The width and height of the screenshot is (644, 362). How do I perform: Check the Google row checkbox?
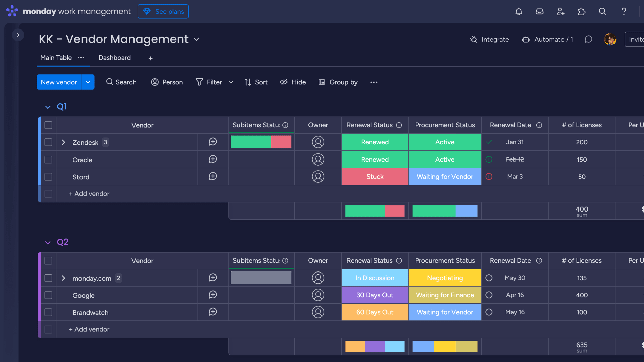(x=48, y=295)
